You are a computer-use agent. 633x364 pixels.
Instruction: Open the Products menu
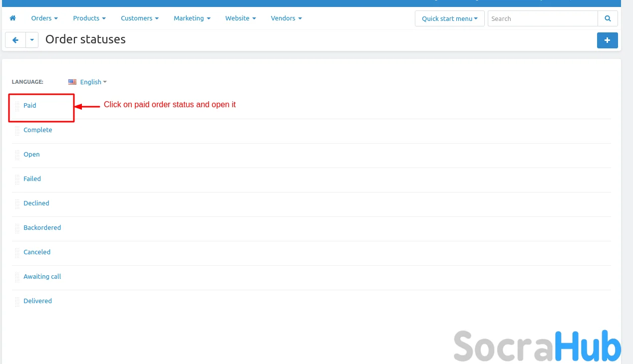click(x=89, y=18)
